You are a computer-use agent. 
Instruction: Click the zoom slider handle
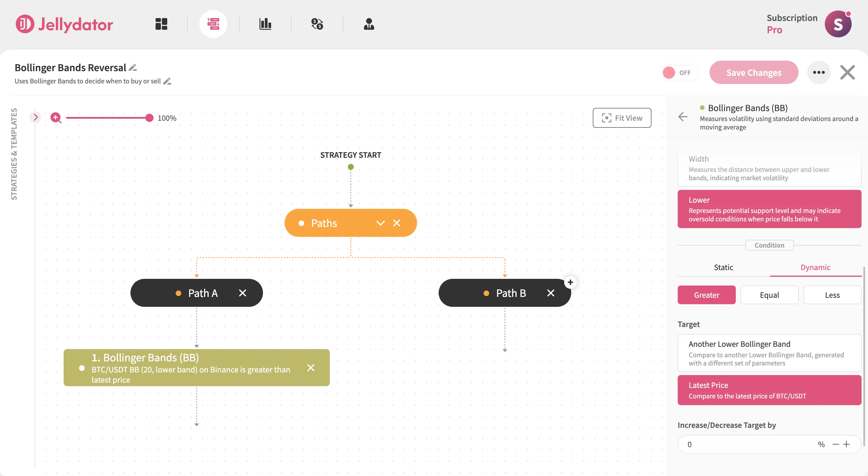tap(149, 118)
